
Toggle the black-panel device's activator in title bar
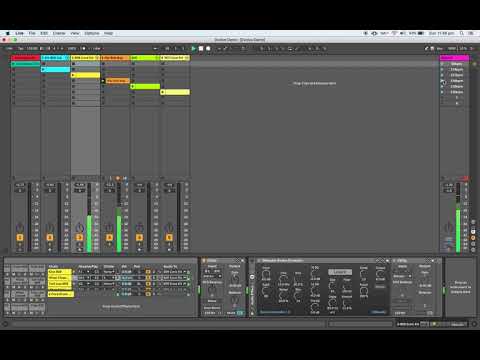click(259, 261)
